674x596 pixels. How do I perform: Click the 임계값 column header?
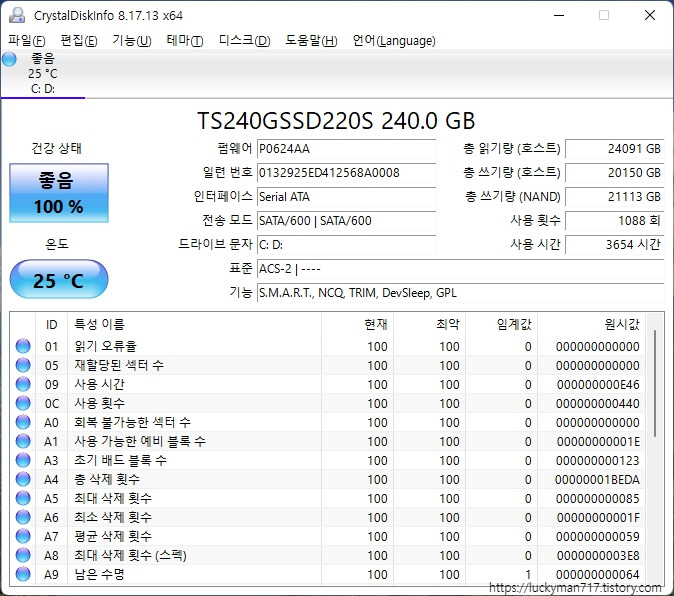[x=502, y=324]
